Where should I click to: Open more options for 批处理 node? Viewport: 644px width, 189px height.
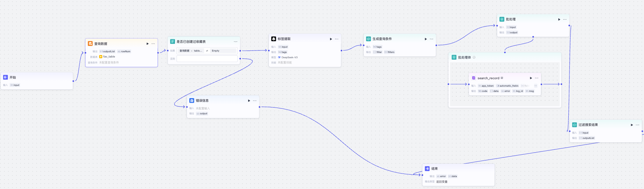coord(565,19)
